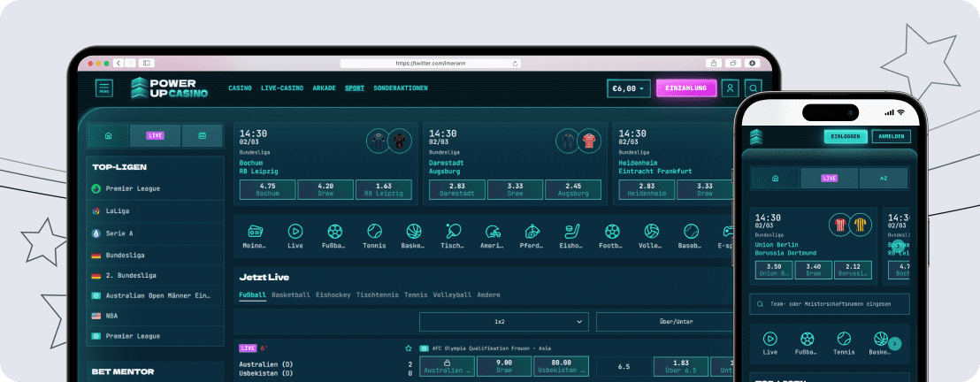980x382 pixels.
Task: Open the 1x2 market dropdown
Action: pos(504,321)
